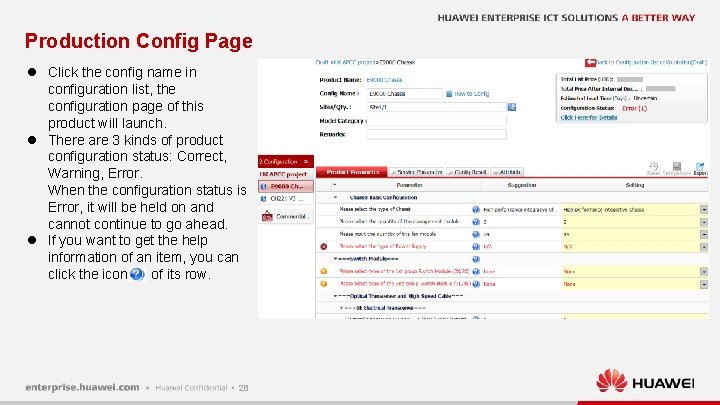Click Error (1) configuration status text

click(x=634, y=108)
